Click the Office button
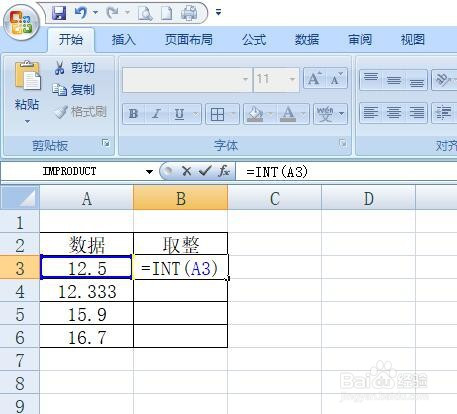 pos(21,23)
